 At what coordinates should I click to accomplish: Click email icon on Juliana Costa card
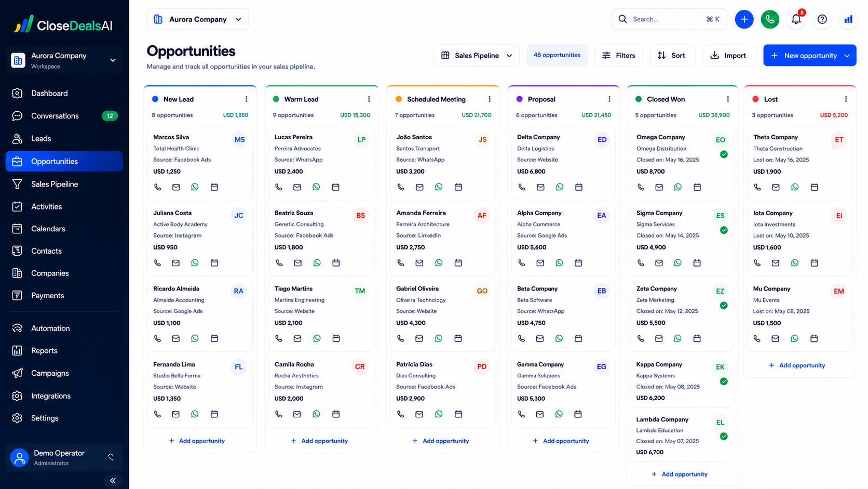pyautogui.click(x=176, y=263)
